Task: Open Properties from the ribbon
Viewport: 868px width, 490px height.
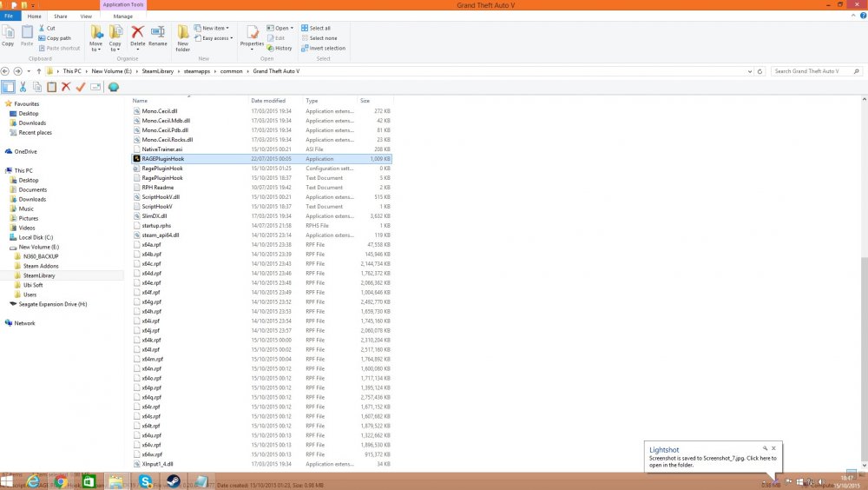Action: tap(252, 37)
